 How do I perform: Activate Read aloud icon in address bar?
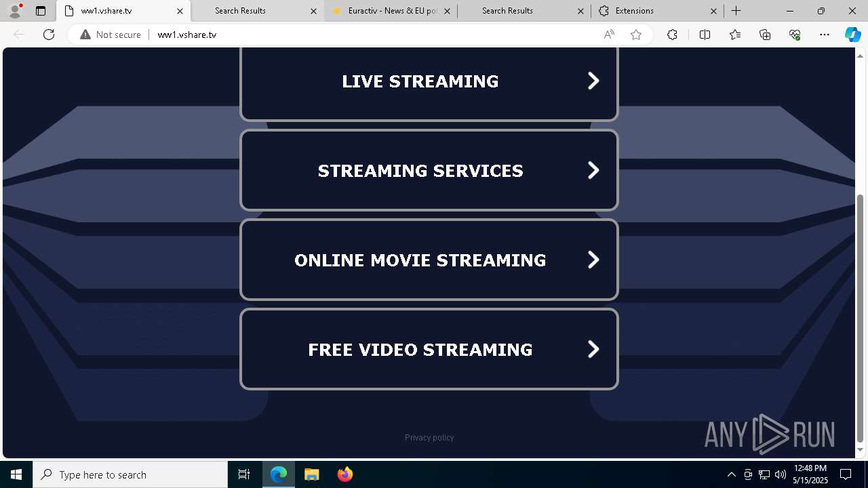click(x=609, y=35)
